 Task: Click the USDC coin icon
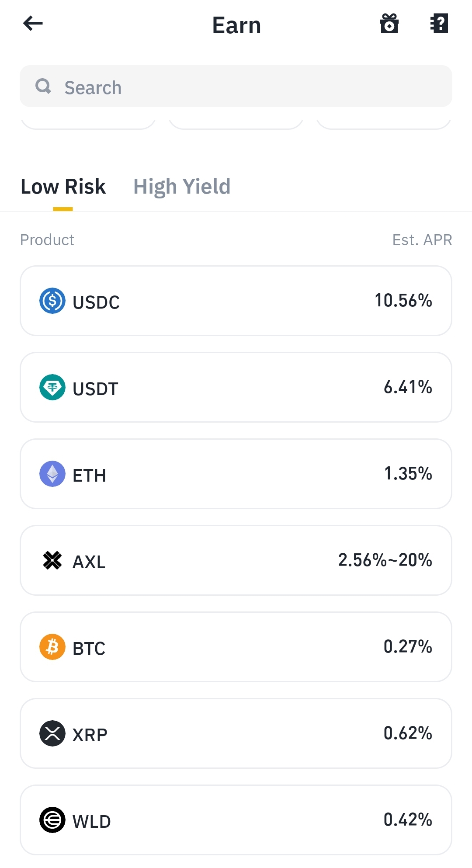point(52,301)
